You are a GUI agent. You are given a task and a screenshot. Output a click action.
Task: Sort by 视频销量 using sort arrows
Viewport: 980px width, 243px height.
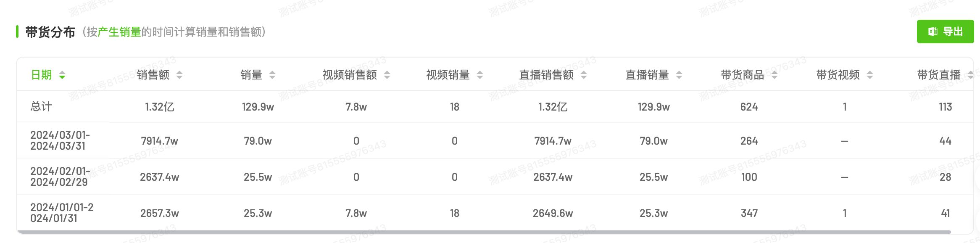click(x=480, y=75)
